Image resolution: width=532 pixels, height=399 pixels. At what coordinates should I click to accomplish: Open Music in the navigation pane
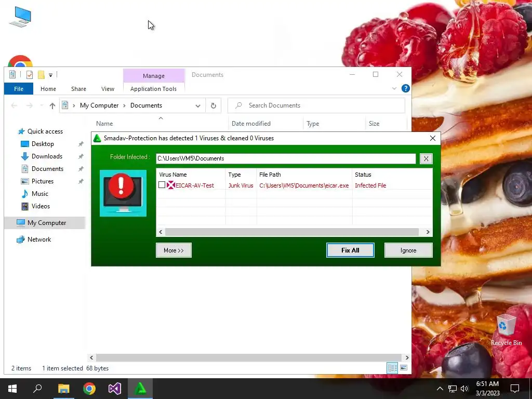39,194
